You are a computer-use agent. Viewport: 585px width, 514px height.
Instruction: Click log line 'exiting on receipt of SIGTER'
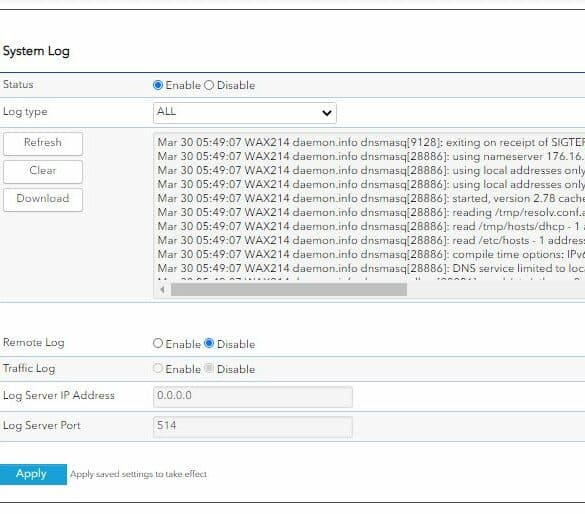point(371,142)
